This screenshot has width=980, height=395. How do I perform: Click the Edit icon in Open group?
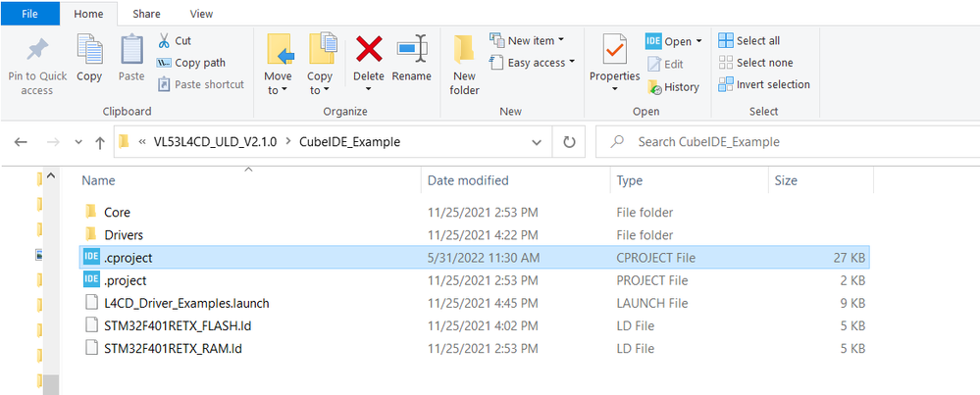click(x=653, y=65)
